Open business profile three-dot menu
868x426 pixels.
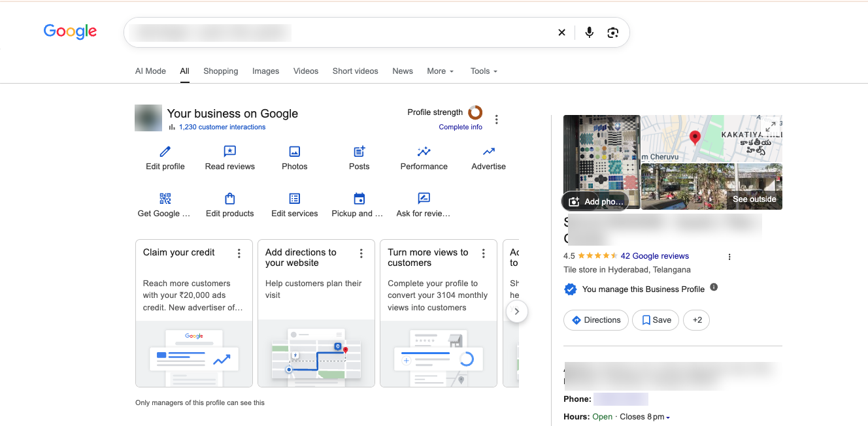click(x=497, y=120)
